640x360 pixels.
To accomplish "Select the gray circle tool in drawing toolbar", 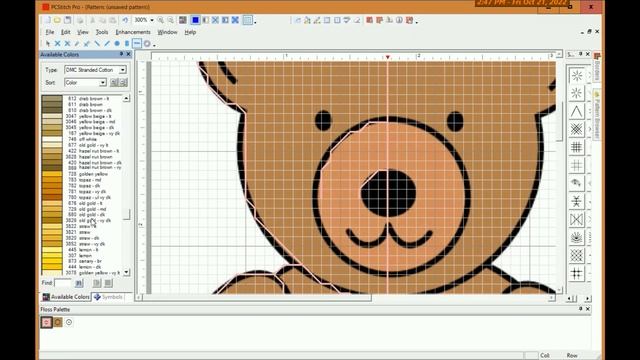I will 147,43.
